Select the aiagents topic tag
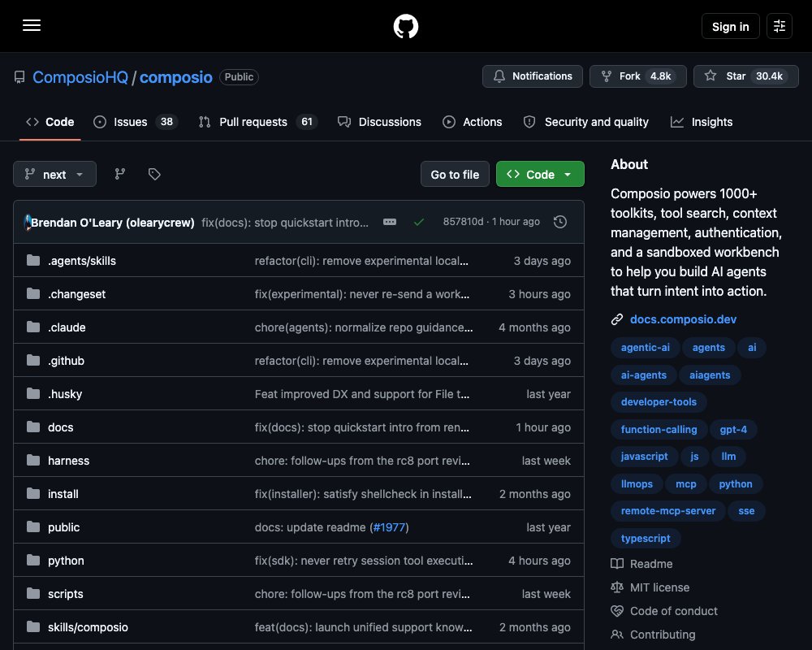Image resolution: width=812 pixels, height=650 pixels. 710,375
